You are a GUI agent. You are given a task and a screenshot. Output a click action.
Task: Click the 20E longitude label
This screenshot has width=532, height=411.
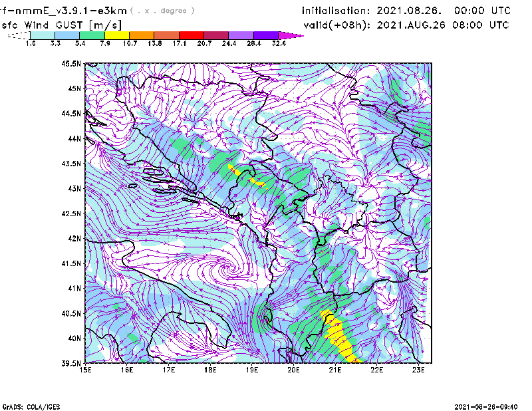pos(293,370)
